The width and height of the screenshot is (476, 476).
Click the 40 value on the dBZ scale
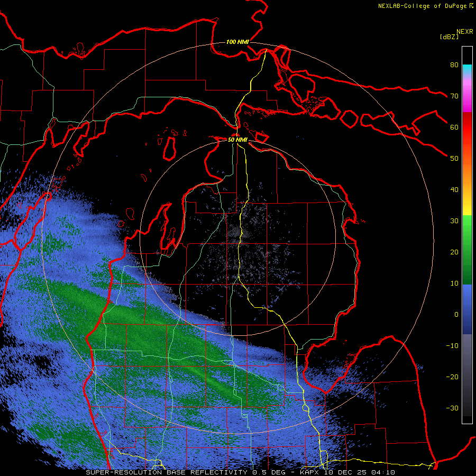(x=454, y=190)
